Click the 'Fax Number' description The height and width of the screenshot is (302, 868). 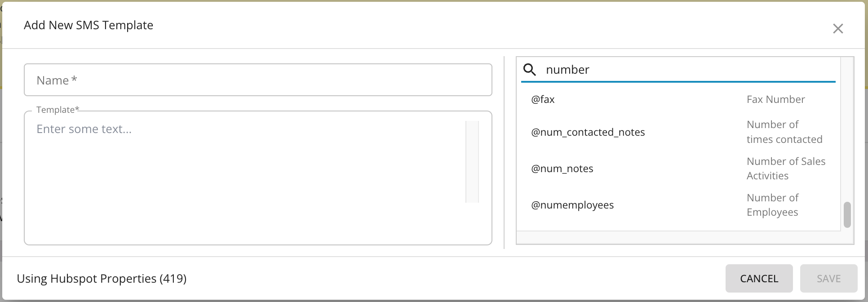tap(776, 99)
